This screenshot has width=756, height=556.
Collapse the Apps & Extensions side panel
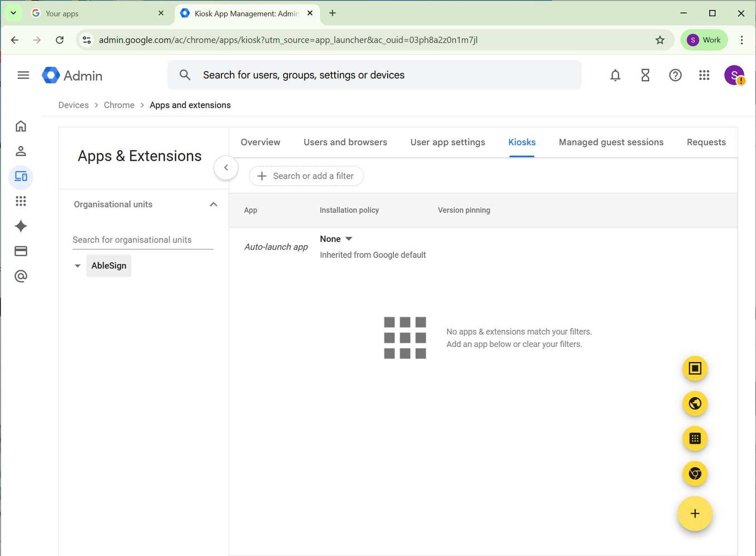[x=226, y=167]
